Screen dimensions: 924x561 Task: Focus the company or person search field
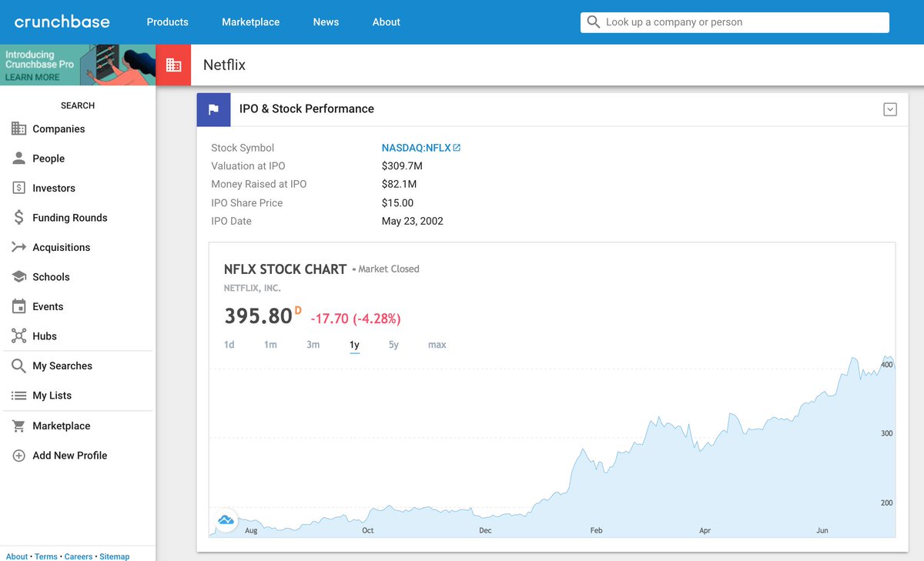(735, 22)
